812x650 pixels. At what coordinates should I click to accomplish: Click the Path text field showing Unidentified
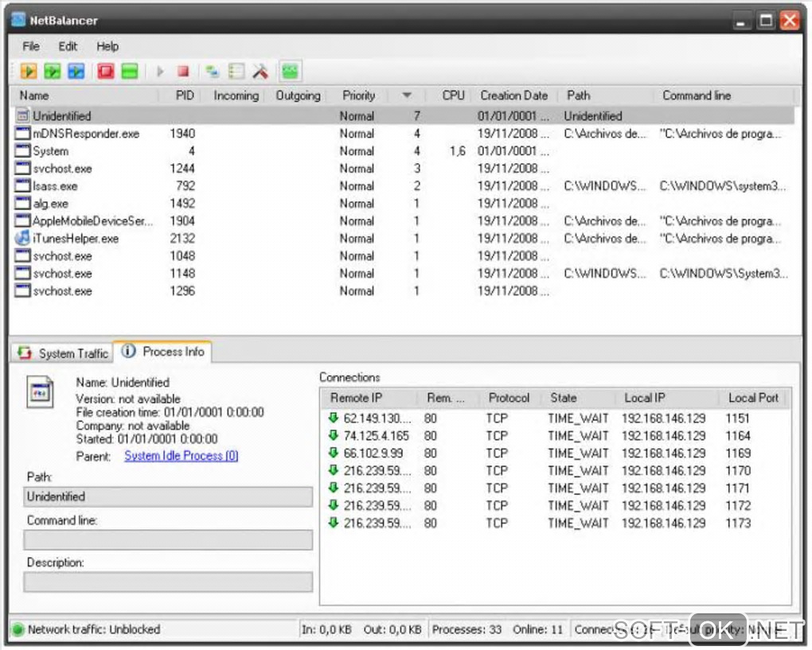coord(168,496)
